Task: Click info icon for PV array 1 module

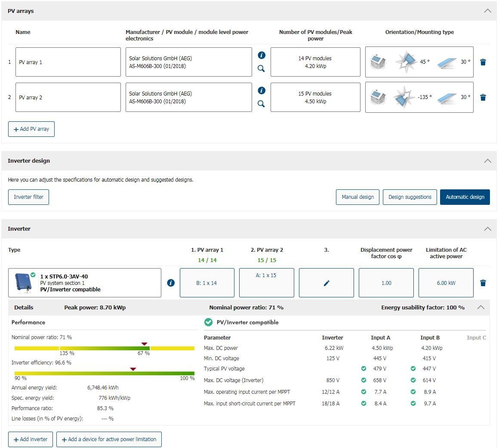Action: click(x=261, y=55)
